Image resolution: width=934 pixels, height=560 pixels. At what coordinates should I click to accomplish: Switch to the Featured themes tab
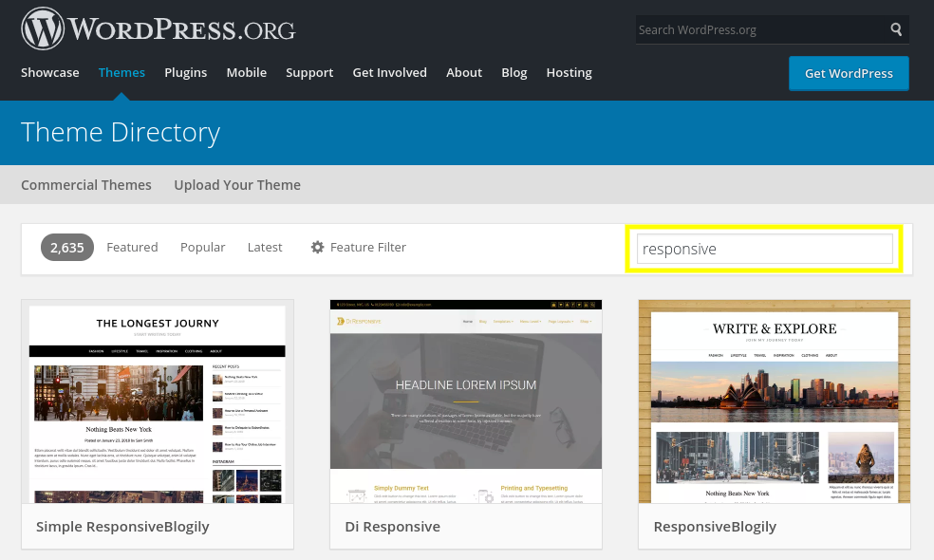click(132, 247)
